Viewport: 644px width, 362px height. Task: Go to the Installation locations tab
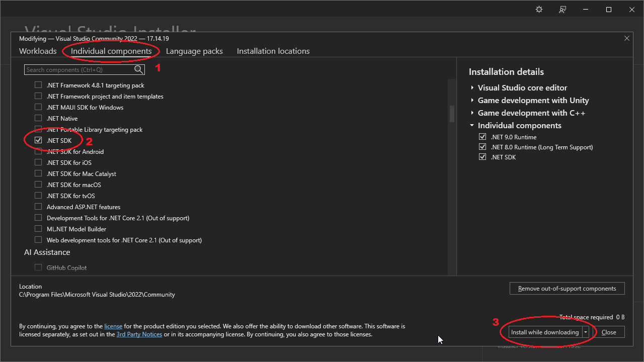coord(273,51)
